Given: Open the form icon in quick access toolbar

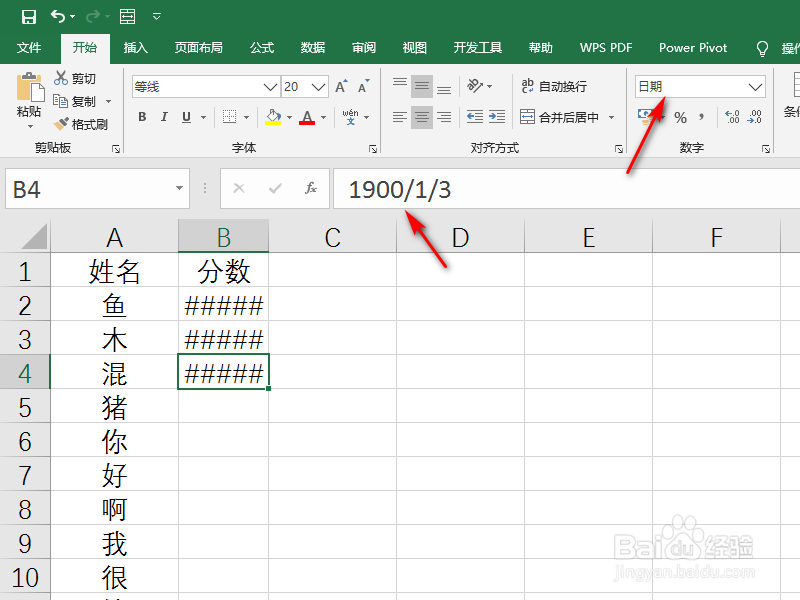Looking at the screenshot, I should point(128,16).
